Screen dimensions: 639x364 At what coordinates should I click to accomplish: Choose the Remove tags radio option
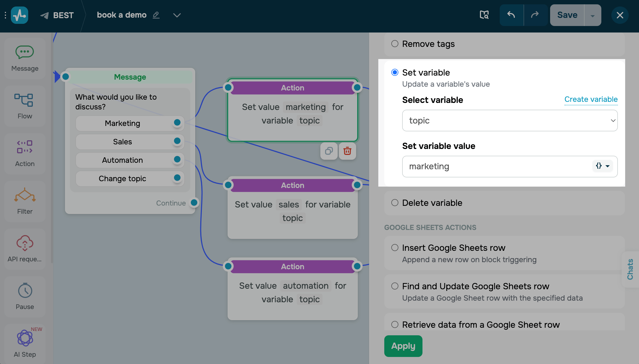395,44
